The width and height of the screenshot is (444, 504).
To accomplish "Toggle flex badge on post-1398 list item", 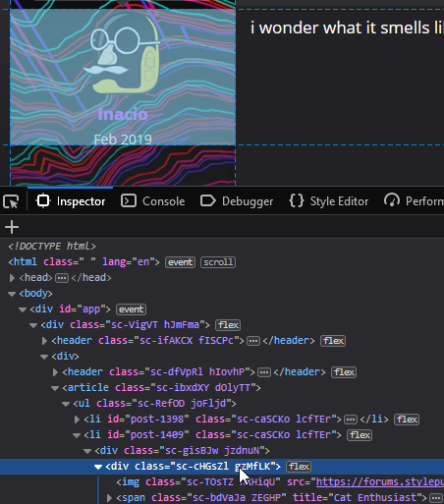I will (407, 420).
